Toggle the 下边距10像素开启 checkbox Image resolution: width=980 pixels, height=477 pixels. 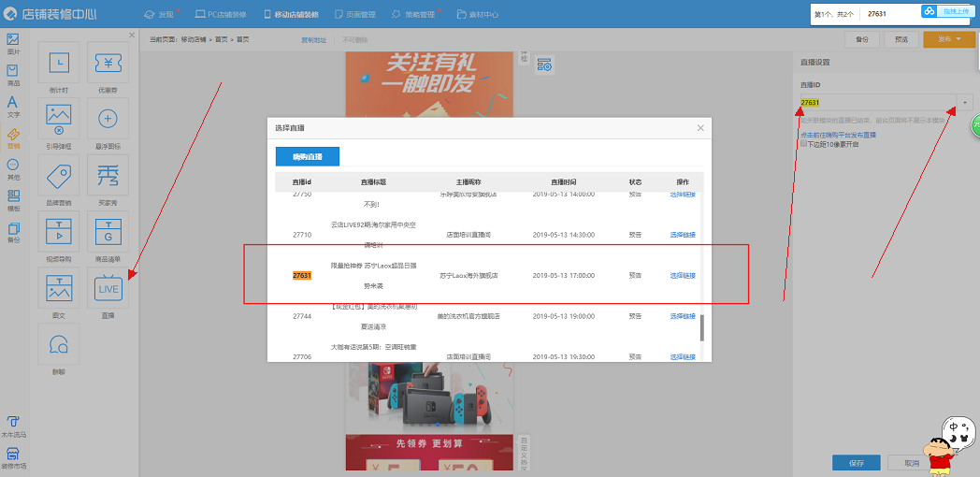click(804, 144)
